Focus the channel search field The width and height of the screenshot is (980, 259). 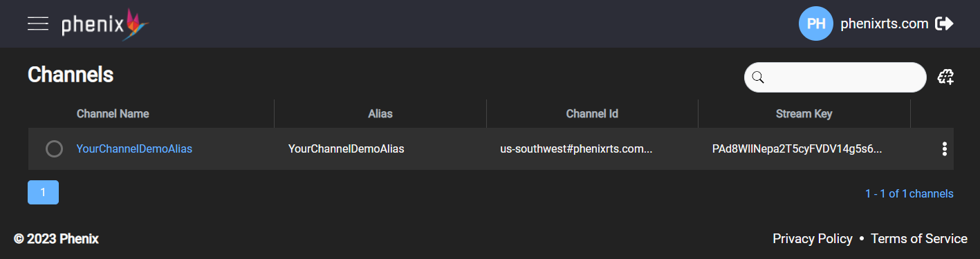coord(835,77)
